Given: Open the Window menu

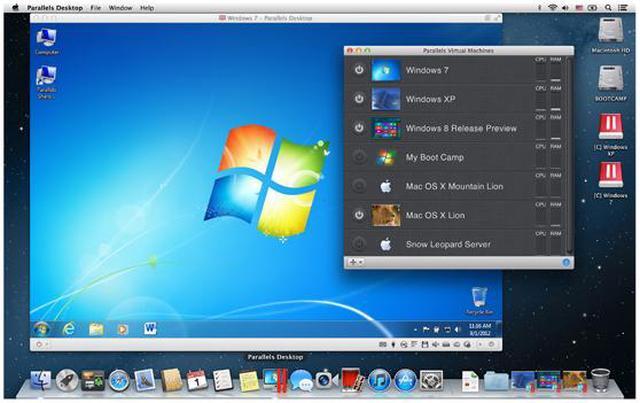Looking at the screenshot, I should click(x=120, y=8).
